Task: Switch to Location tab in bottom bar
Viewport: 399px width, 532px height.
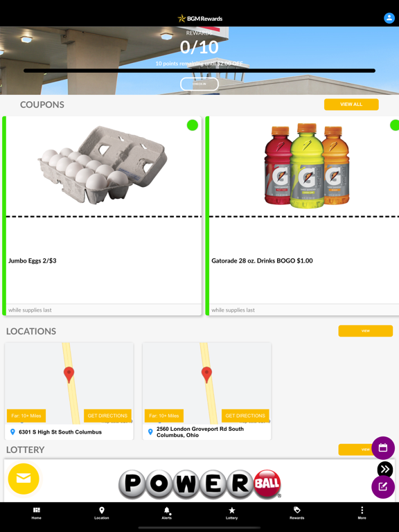Action: point(101,513)
